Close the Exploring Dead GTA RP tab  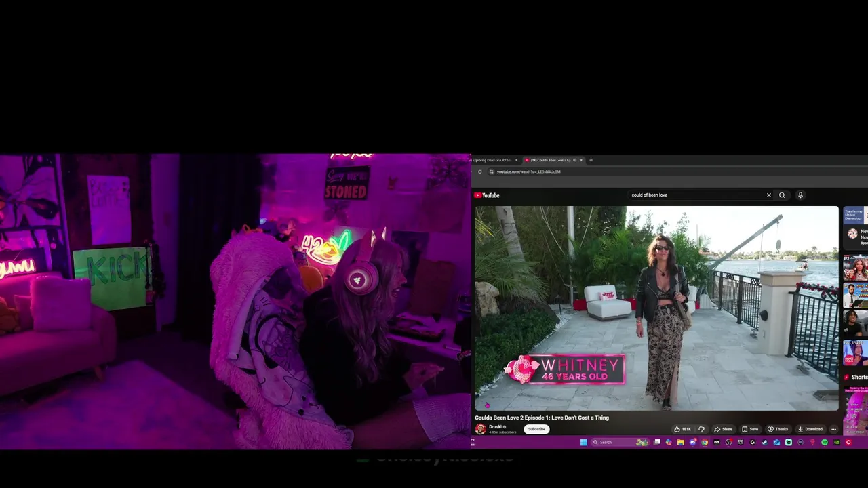516,160
